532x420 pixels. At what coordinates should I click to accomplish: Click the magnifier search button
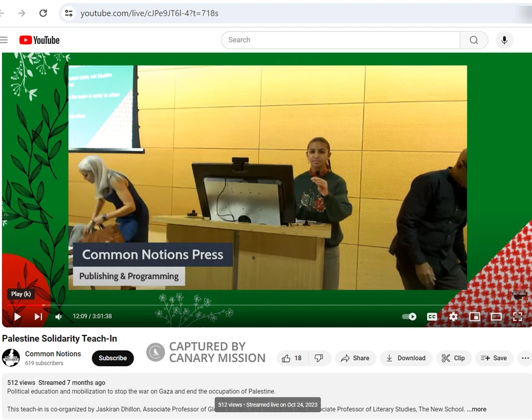(x=474, y=40)
